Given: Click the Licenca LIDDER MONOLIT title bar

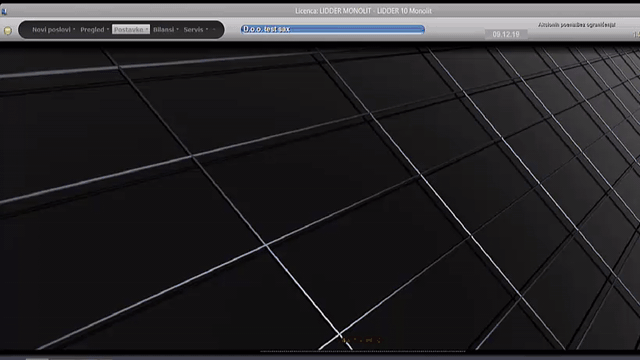Looking at the screenshot, I should [363, 11].
